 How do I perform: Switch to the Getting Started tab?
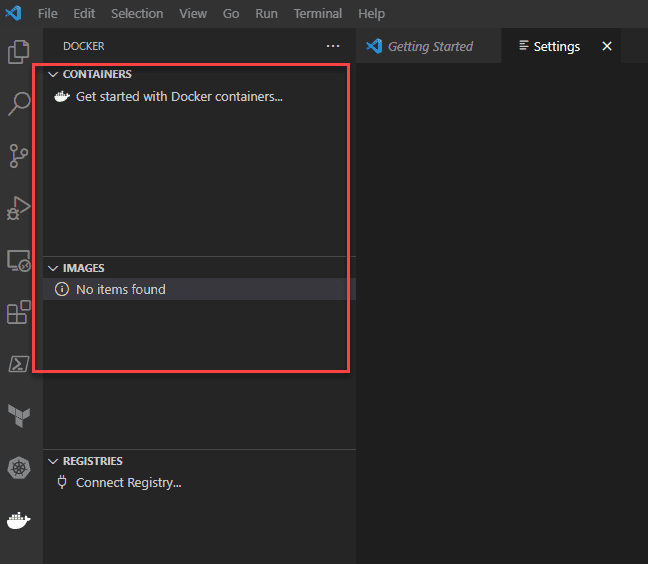[429, 46]
